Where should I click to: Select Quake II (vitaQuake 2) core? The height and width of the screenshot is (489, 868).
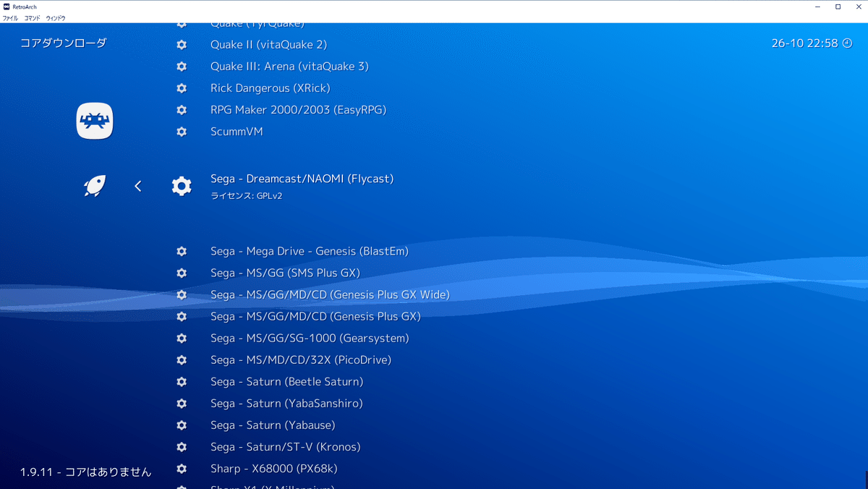tap(268, 45)
